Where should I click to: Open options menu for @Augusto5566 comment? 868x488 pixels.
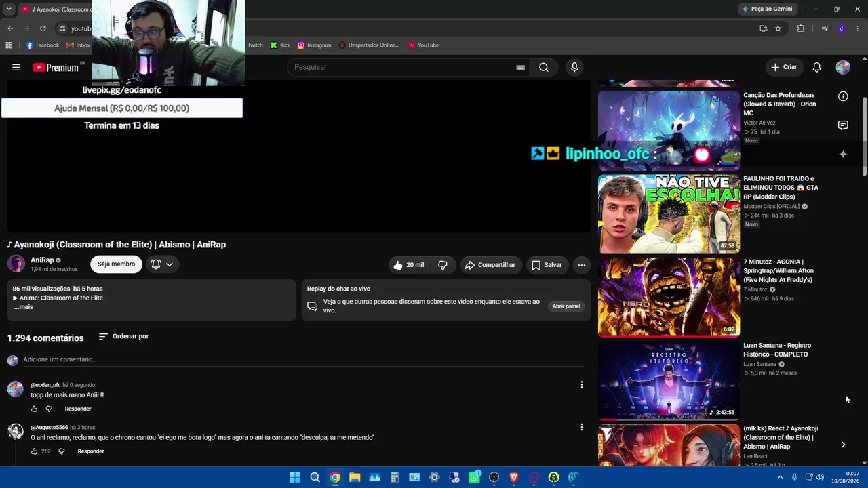(581, 427)
